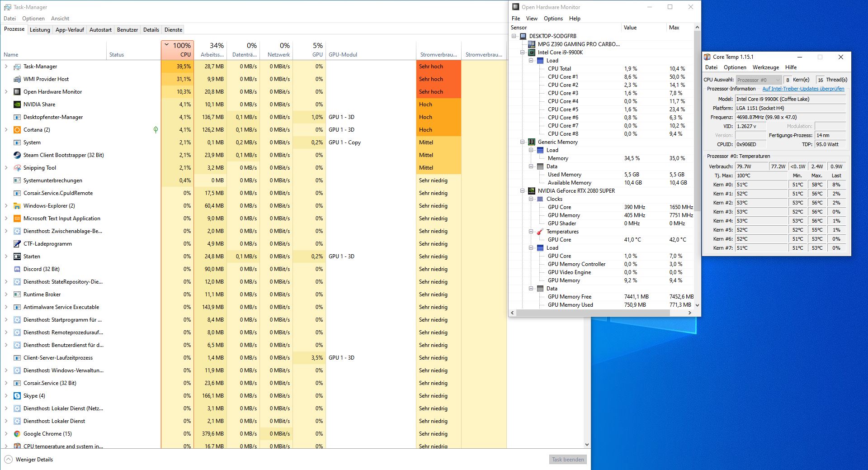This screenshot has height=470, width=868.
Task: Open the Werkzeuge menu in Core Temp
Action: point(766,67)
